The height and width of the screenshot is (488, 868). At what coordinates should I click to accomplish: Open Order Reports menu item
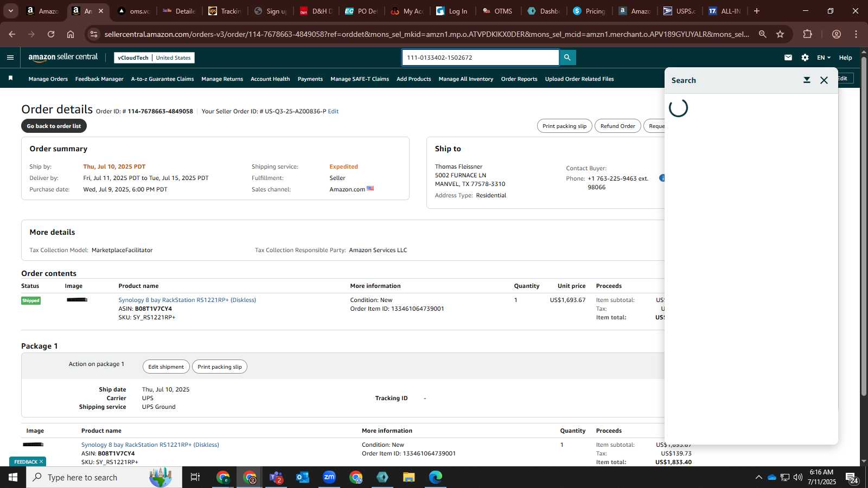point(519,79)
